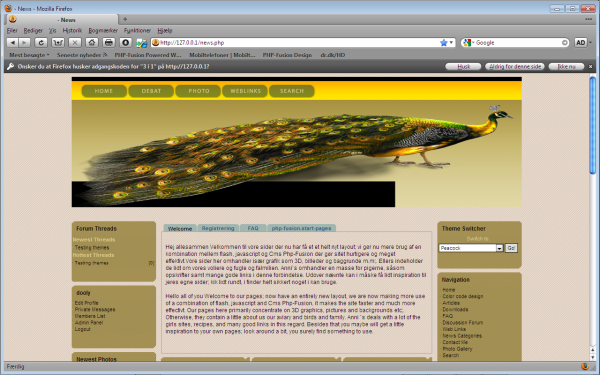
Task: Switch to the Registrering tab
Action: [x=218, y=228]
